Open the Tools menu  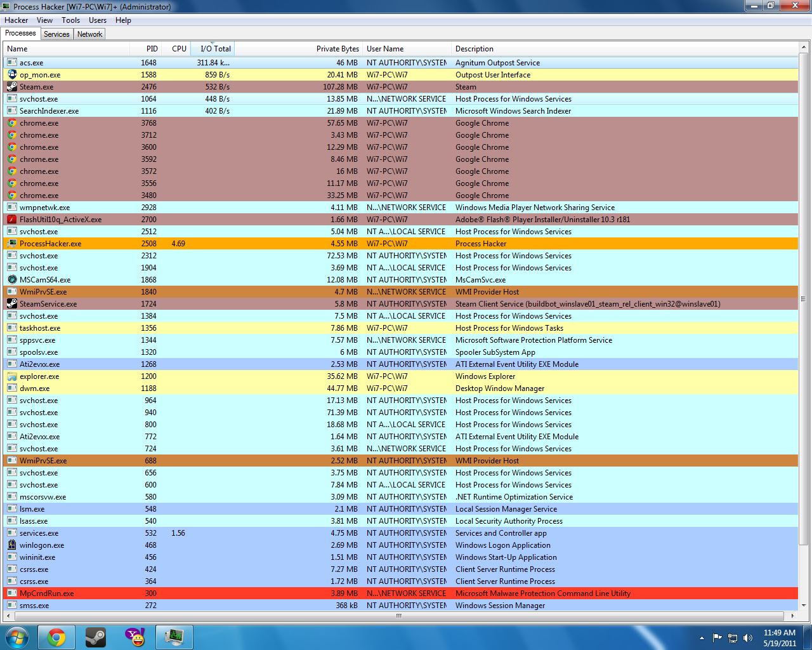(x=71, y=20)
